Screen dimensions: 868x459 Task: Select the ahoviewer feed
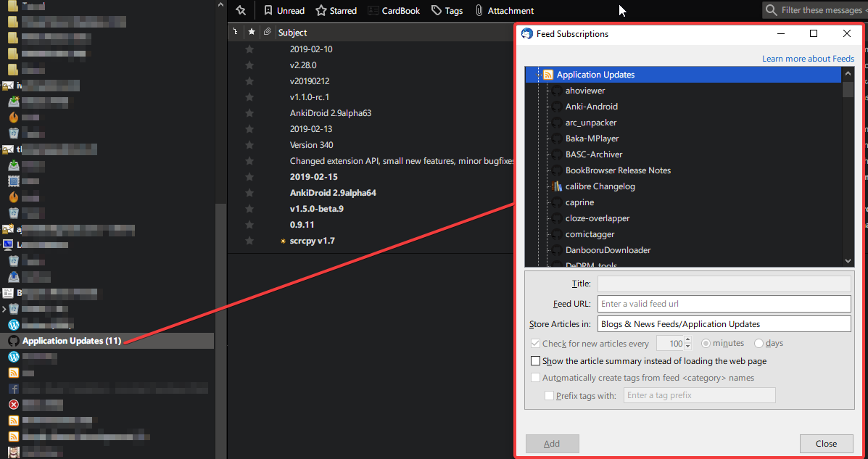click(x=584, y=91)
